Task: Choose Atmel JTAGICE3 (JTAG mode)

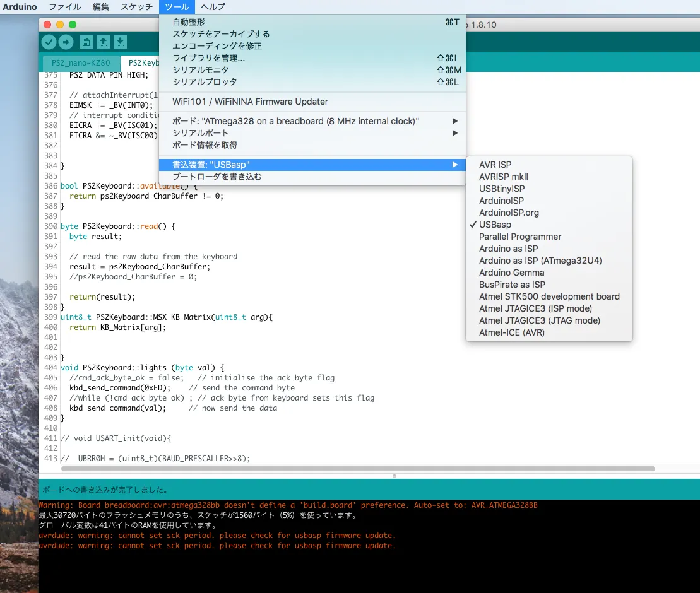Action: tap(549, 321)
